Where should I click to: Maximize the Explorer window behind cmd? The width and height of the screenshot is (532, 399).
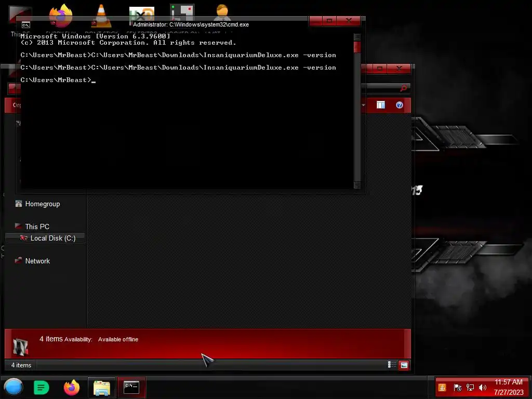380,69
